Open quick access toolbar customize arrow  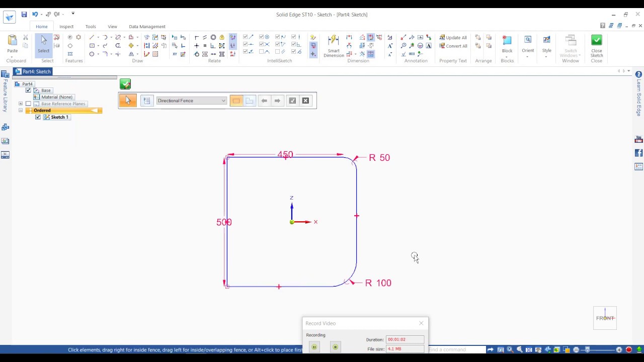pos(73,14)
